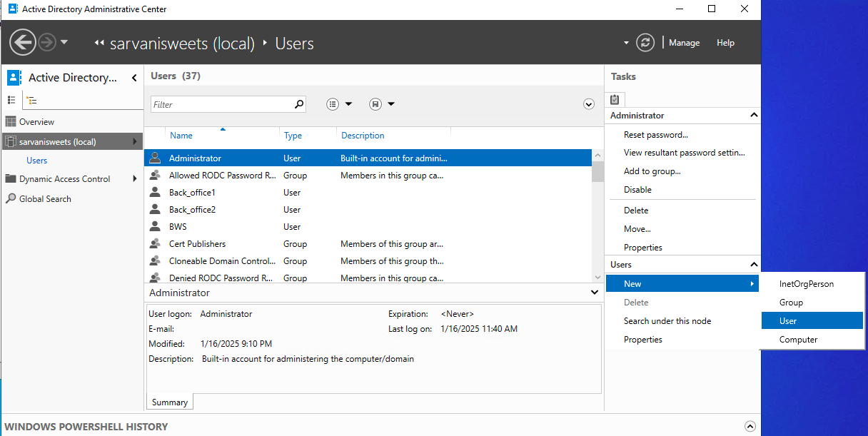This screenshot has height=436, width=868.
Task: Switch navigation pane to list view
Action: tap(12, 100)
